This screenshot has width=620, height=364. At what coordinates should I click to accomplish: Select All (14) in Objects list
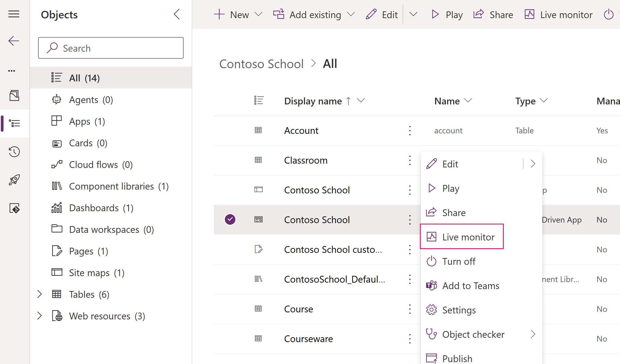(x=111, y=78)
